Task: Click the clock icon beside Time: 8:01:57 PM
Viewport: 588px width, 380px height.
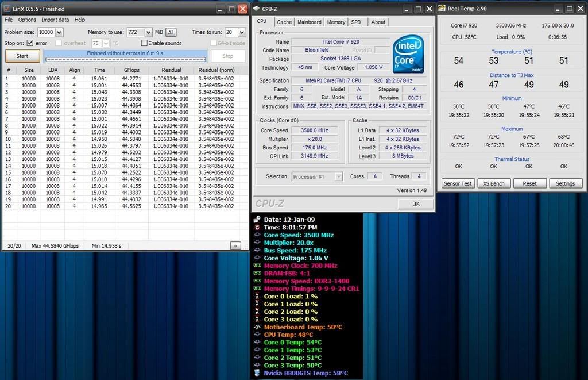Action: pyautogui.click(x=257, y=227)
